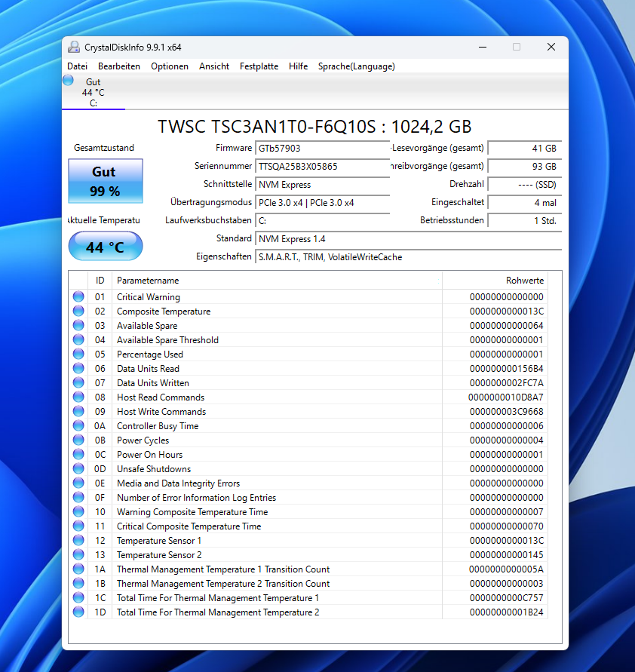This screenshot has width=635, height=672.
Task: Click status orb for Total Time Thermal Temperature 1
Action: pos(78,597)
